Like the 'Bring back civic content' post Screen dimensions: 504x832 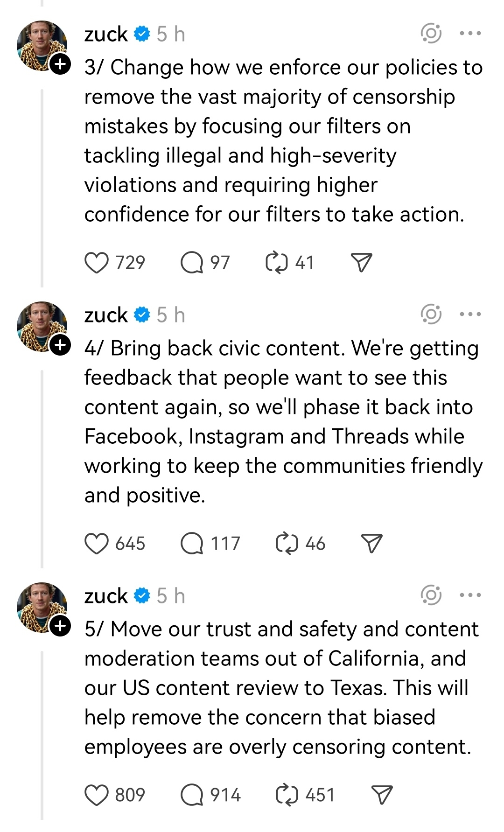coord(97,544)
